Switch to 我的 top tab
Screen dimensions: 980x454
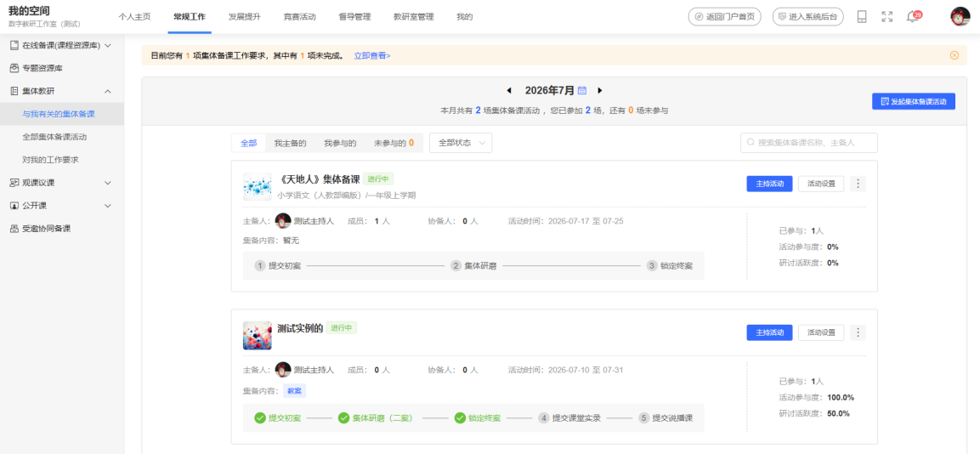(x=464, y=17)
